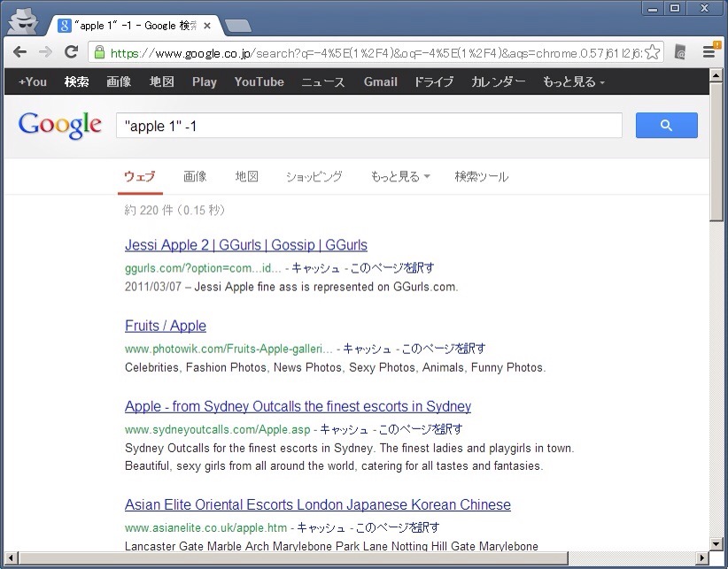The height and width of the screenshot is (569, 728).
Task: Click vertical scrollbar up arrow
Action: [716, 74]
